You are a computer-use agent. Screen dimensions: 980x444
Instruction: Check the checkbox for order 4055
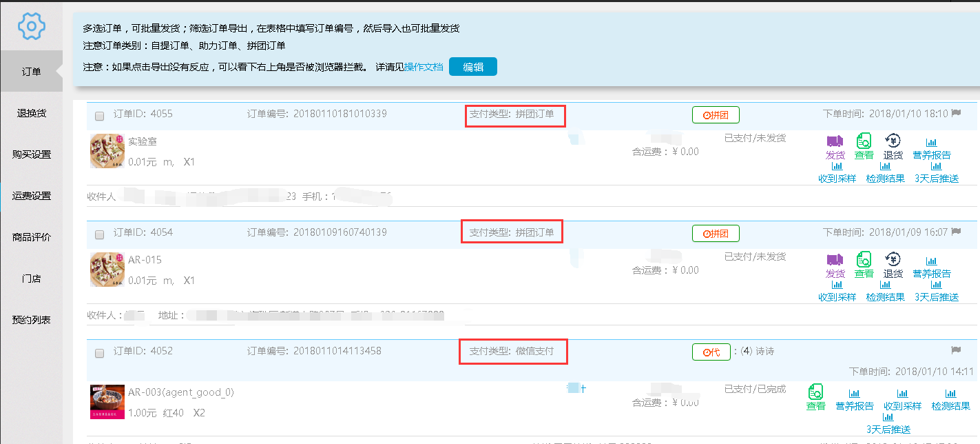point(98,116)
